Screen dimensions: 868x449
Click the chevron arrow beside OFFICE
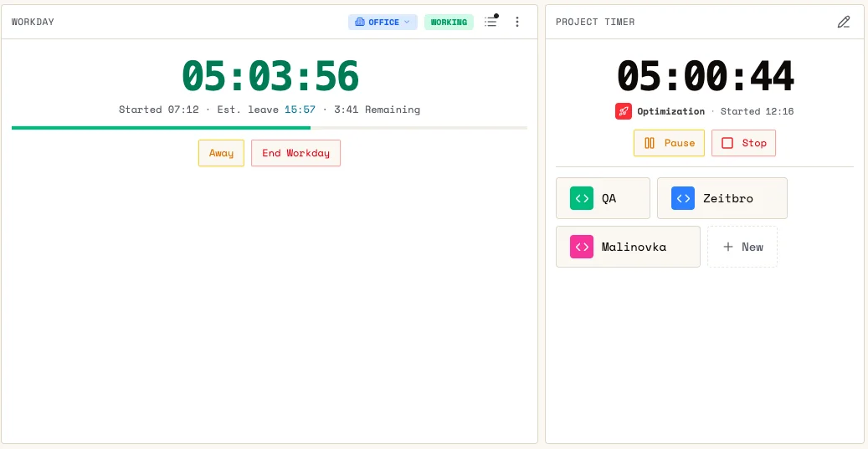pos(407,22)
